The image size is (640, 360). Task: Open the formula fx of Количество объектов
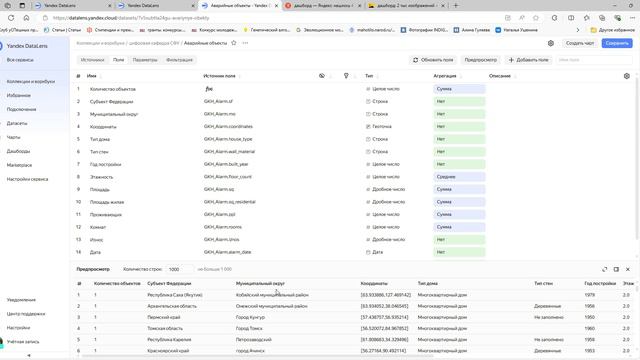click(x=209, y=89)
